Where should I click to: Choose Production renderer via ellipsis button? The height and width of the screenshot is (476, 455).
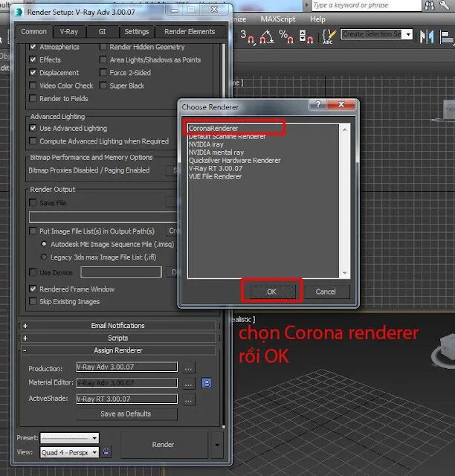(x=189, y=368)
